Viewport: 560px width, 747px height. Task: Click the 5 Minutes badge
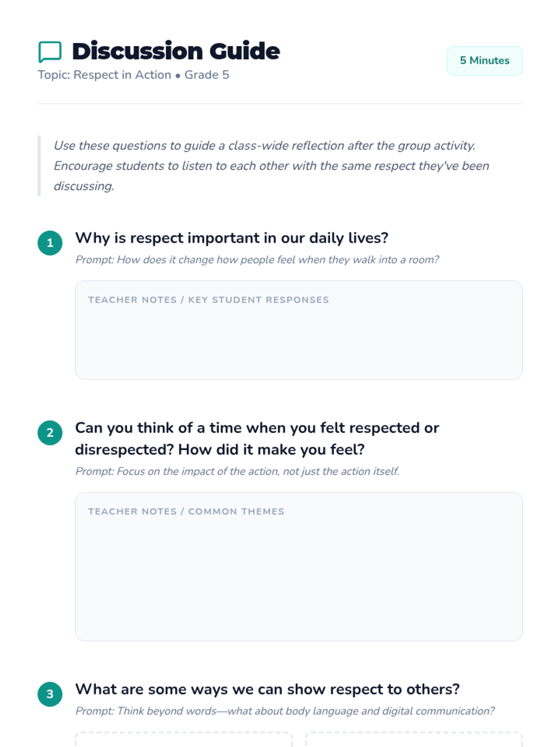(484, 61)
